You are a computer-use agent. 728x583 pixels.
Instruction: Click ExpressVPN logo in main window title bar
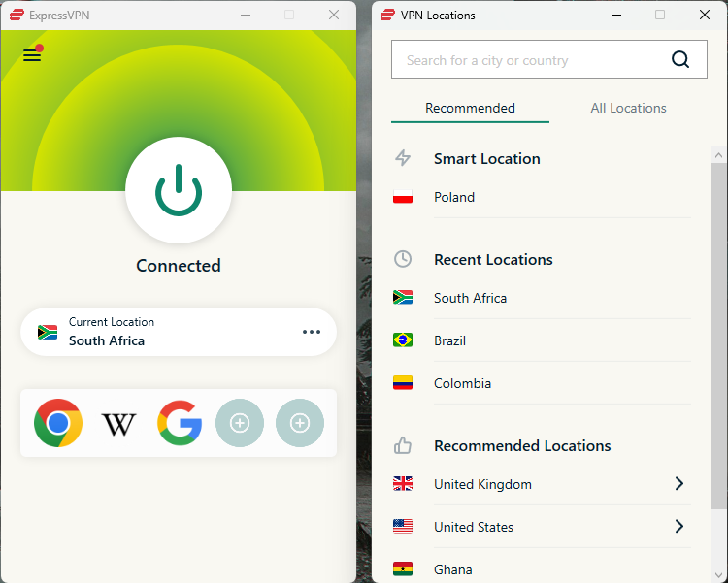(x=17, y=15)
